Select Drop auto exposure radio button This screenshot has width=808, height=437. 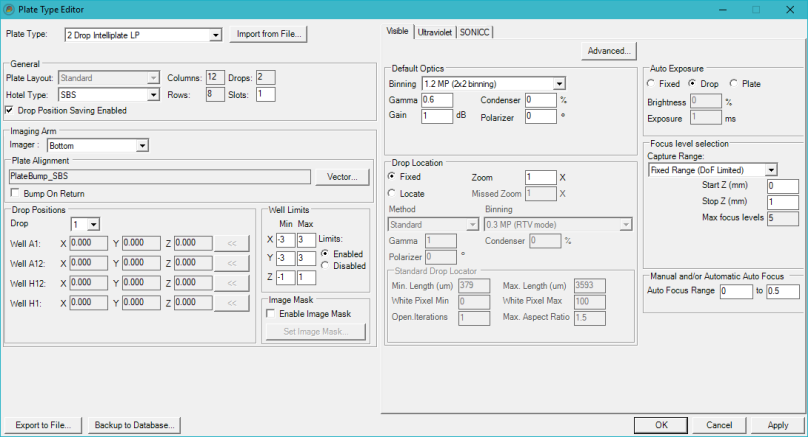[x=692, y=83]
